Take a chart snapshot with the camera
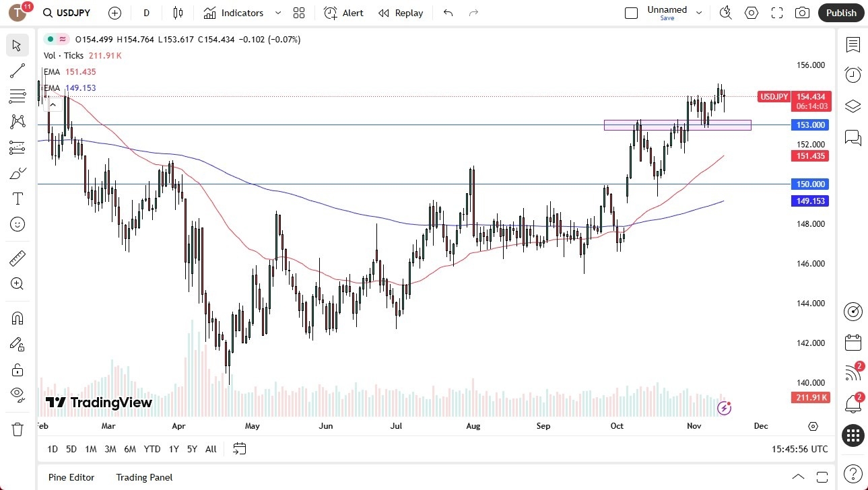The width and height of the screenshot is (868, 490). click(x=801, y=12)
